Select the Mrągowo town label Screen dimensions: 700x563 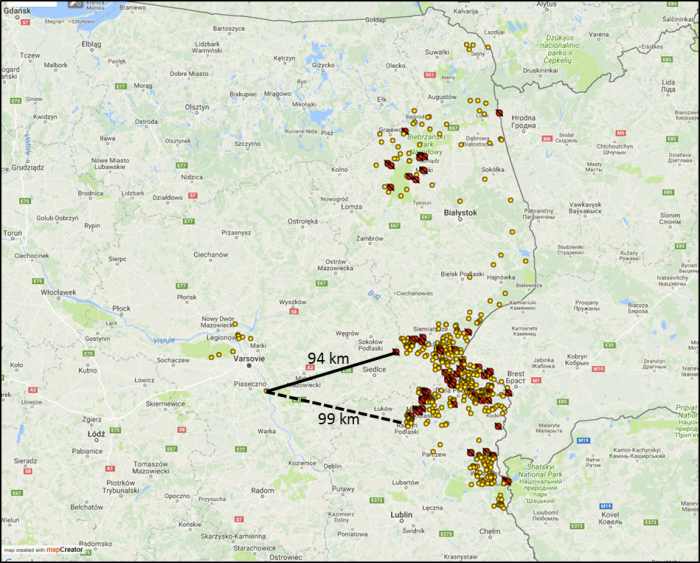pyautogui.click(x=277, y=93)
